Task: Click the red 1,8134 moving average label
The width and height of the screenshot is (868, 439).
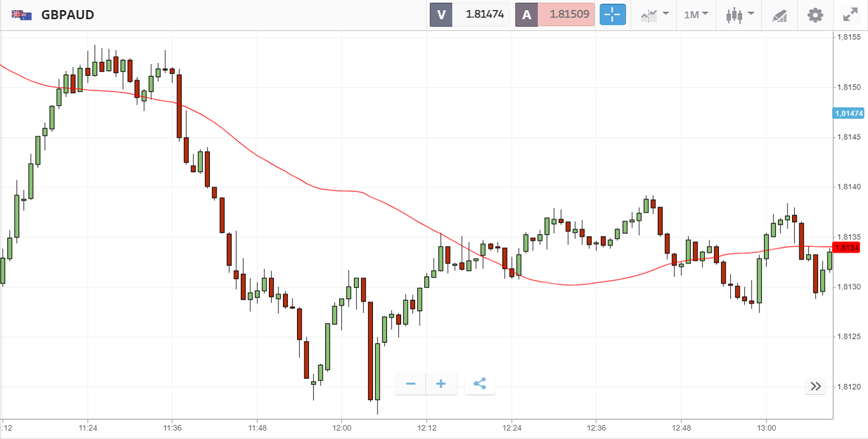Action: 847,247
